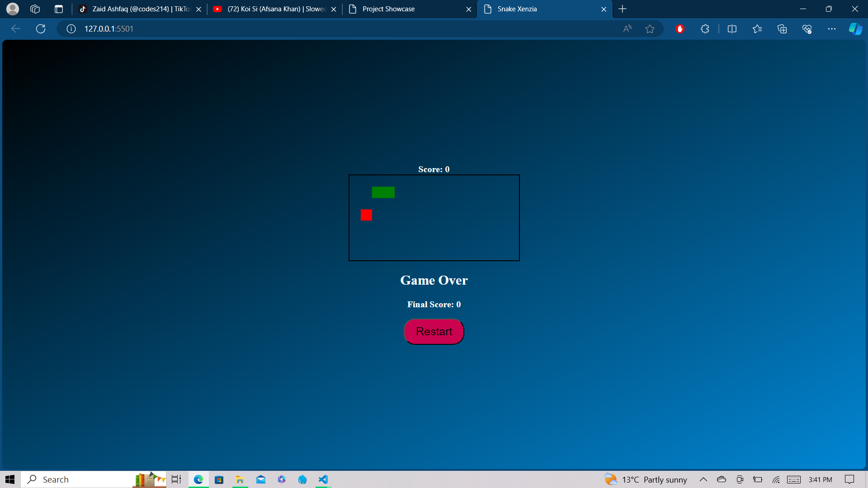Open the browser Extensions icon
The height and width of the screenshot is (488, 868).
click(x=705, y=29)
